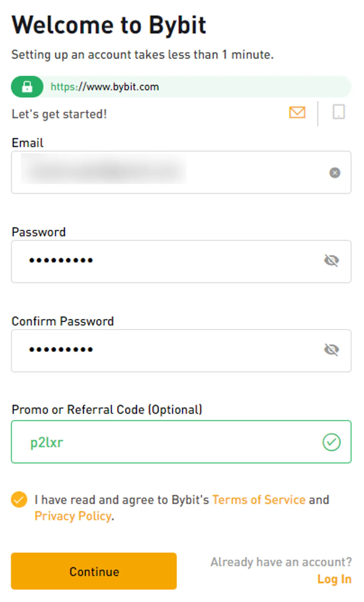Show password using the crossed-eye icon
The width and height of the screenshot is (364, 602).
332,260
